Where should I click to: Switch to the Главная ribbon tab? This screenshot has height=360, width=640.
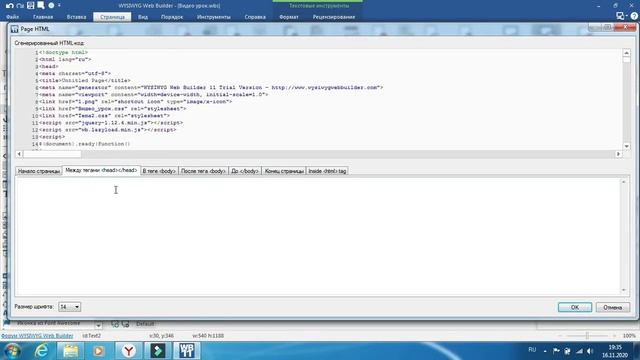[x=43, y=17]
